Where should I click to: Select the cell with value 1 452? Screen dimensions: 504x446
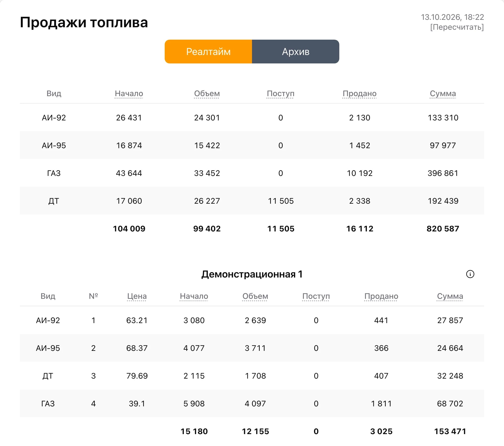tap(360, 145)
